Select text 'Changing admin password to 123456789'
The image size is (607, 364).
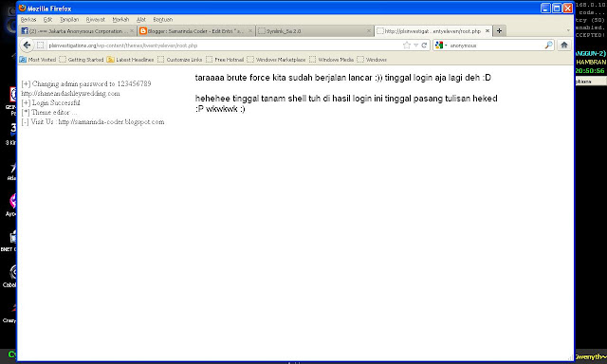pos(92,83)
